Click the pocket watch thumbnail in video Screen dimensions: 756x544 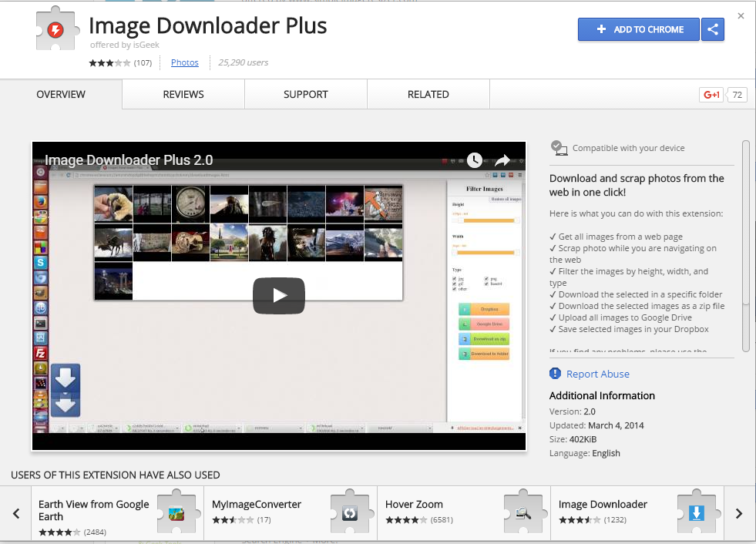pos(190,203)
